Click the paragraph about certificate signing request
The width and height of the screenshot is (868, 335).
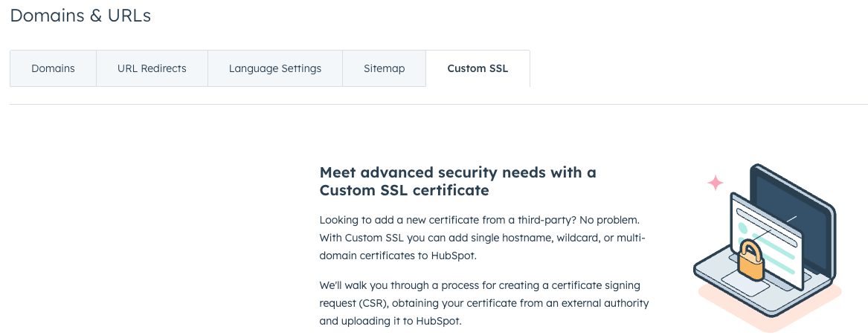click(x=483, y=303)
